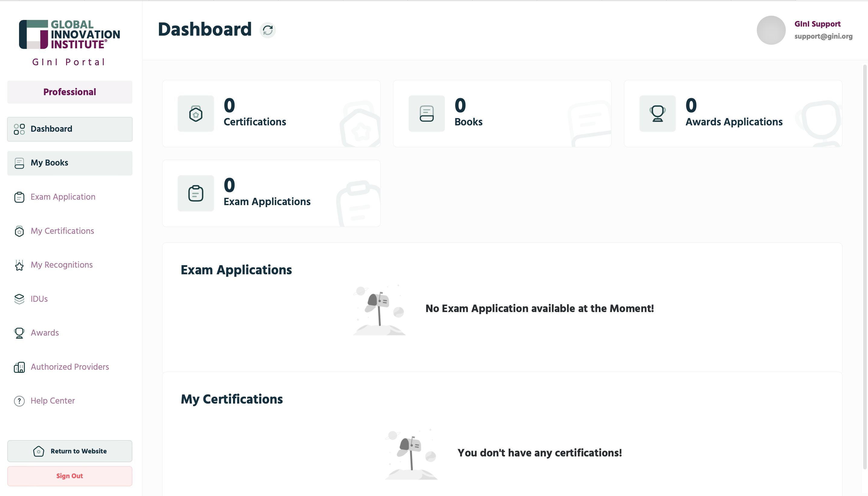
Task: Open My Books in the sidebar
Action: 70,163
